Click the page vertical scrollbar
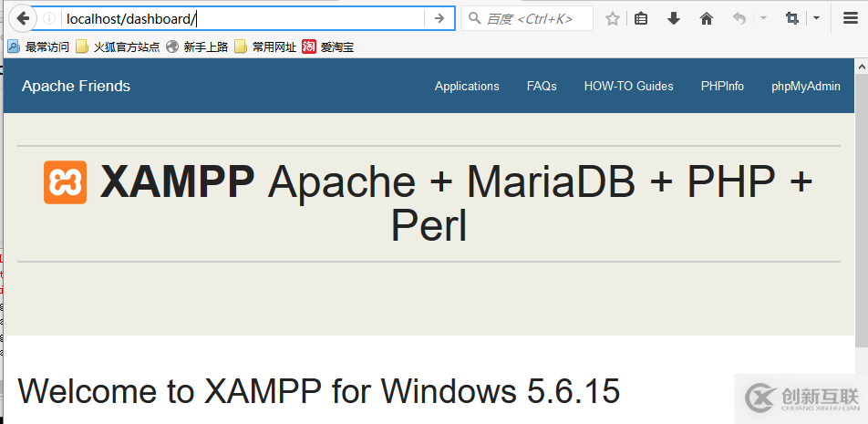868x424 pixels. pyautogui.click(x=862, y=210)
